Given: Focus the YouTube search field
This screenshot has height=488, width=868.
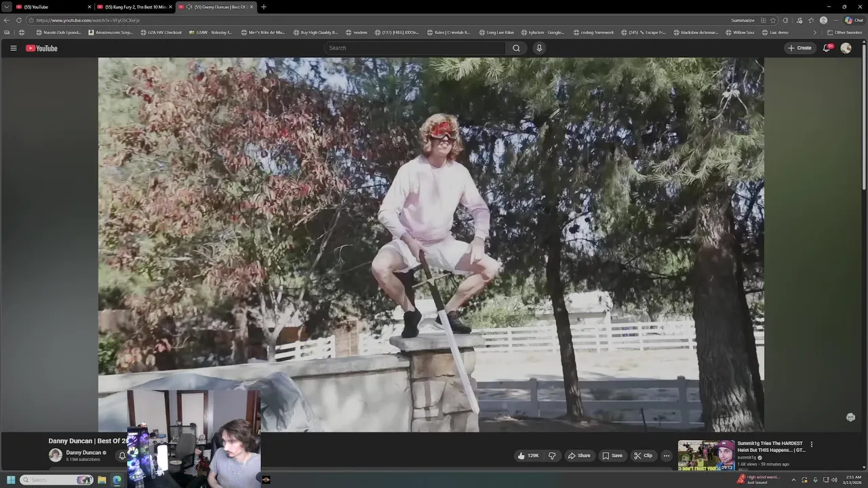Looking at the screenshot, I should coord(415,48).
